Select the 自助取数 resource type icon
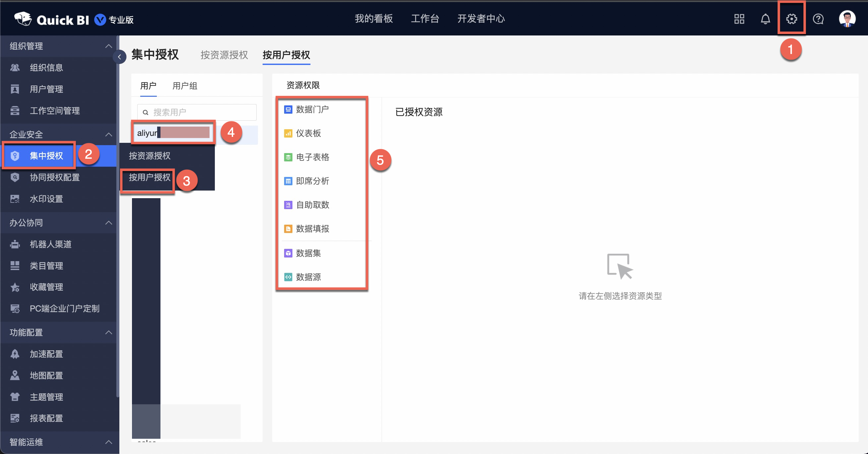The width and height of the screenshot is (868, 454). pyautogui.click(x=288, y=205)
